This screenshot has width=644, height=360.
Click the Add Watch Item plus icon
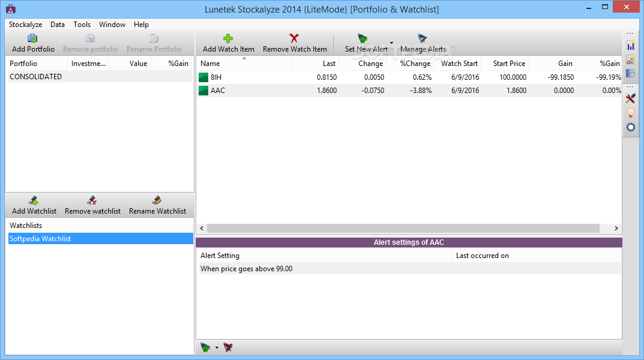[x=228, y=38]
